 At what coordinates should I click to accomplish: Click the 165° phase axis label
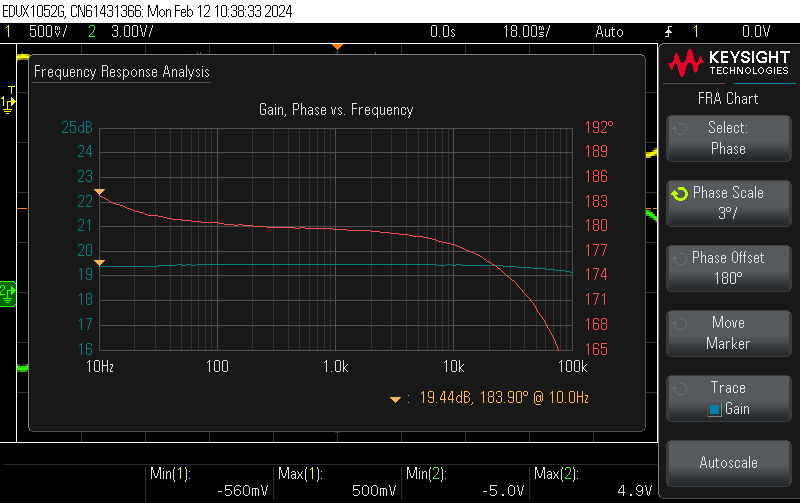coord(596,349)
